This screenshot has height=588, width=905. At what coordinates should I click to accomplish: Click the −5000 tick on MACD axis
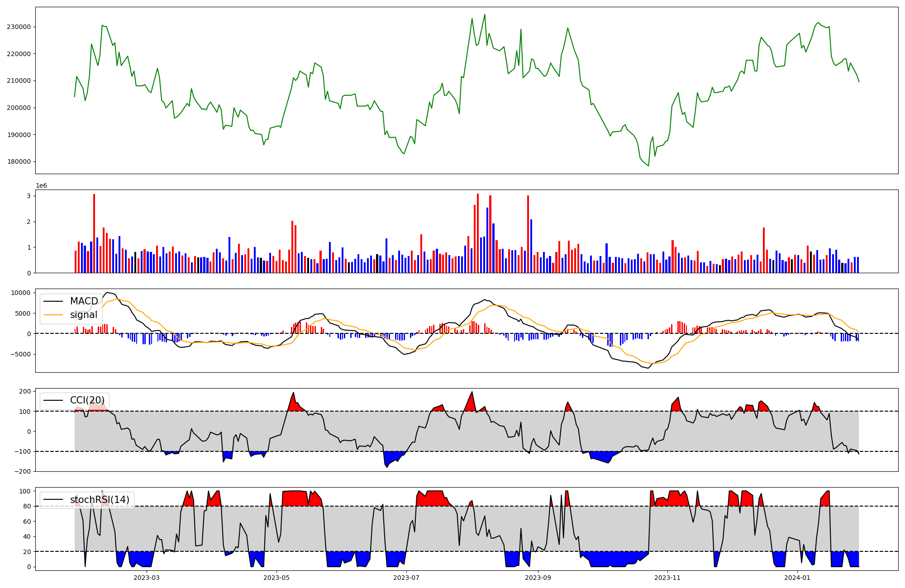point(20,354)
